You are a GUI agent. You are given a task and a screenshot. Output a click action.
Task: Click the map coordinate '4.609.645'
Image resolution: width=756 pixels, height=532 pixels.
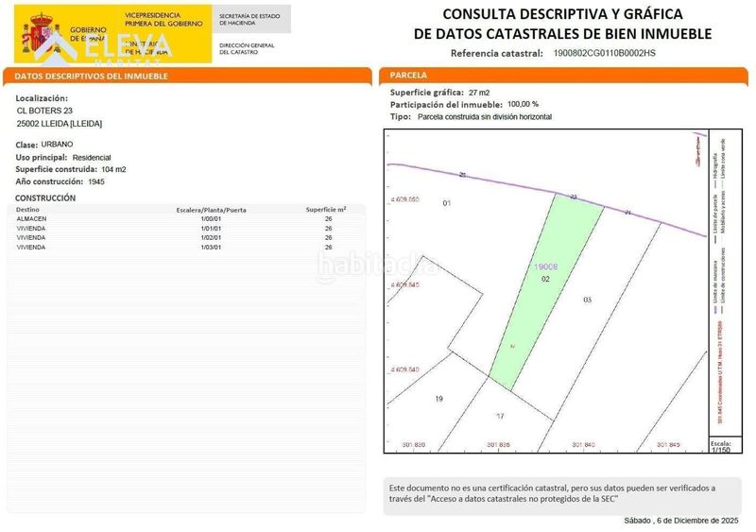[x=405, y=285]
